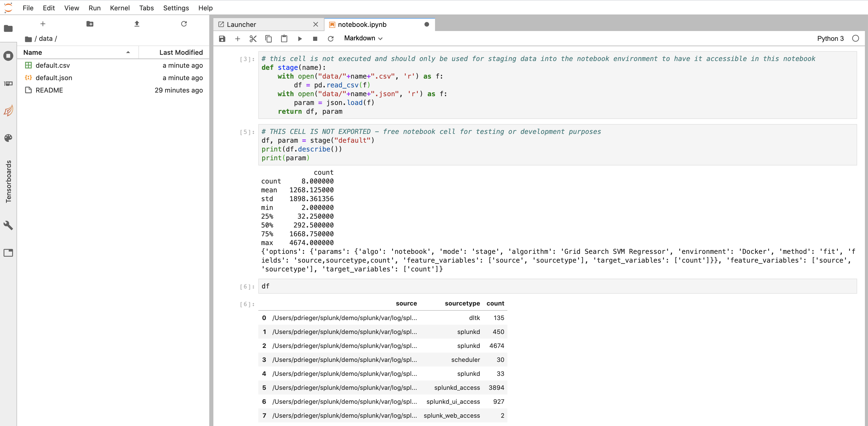
Task: Click the data breadcrumb path link
Action: (x=45, y=39)
